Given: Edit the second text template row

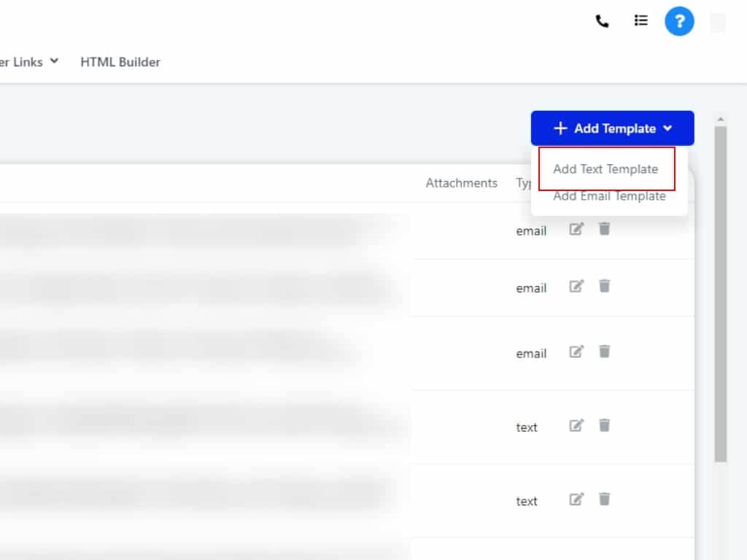Looking at the screenshot, I should point(576,499).
